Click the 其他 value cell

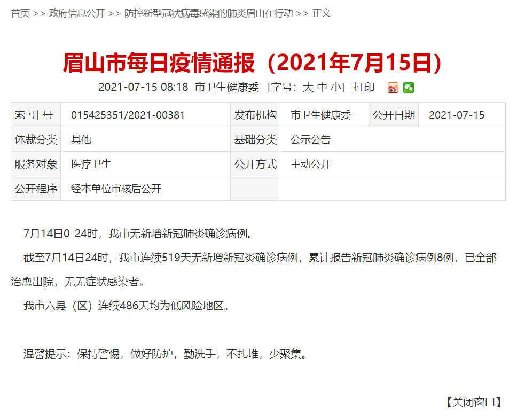145,139
